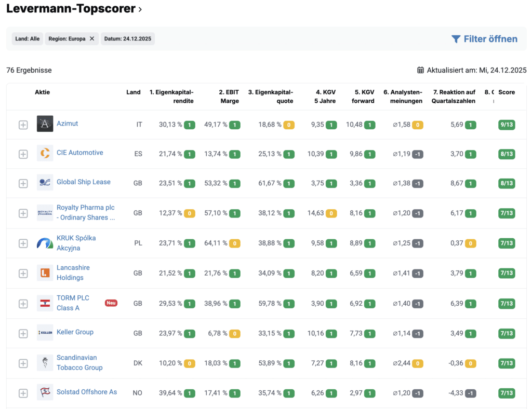Expand the Scandinavian Tobacco Group row
Viewport: 532px width, 409px height.
click(23, 363)
